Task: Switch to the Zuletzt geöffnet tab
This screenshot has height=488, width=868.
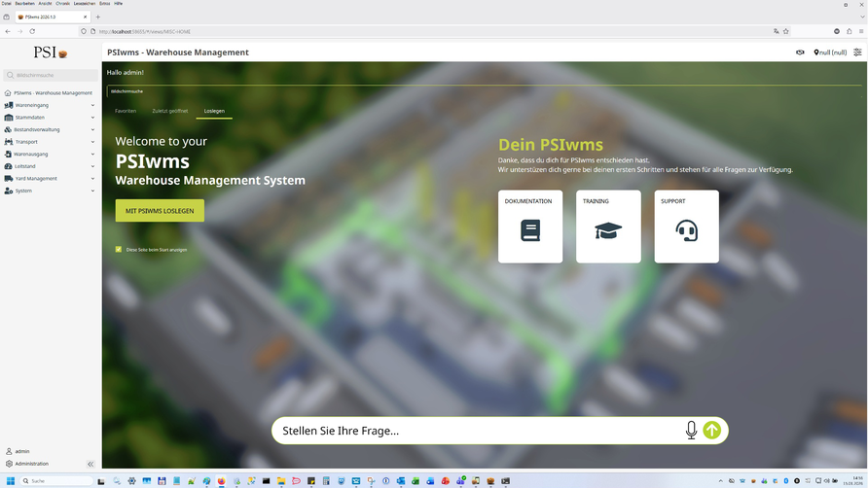Action: (x=170, y=111)
